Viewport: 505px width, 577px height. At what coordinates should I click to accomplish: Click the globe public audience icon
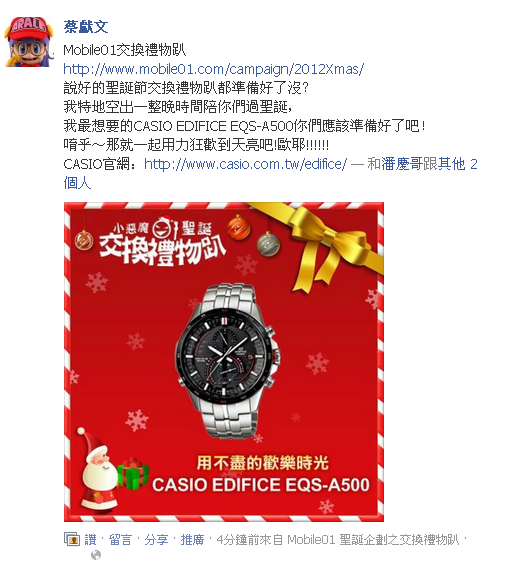96,555
